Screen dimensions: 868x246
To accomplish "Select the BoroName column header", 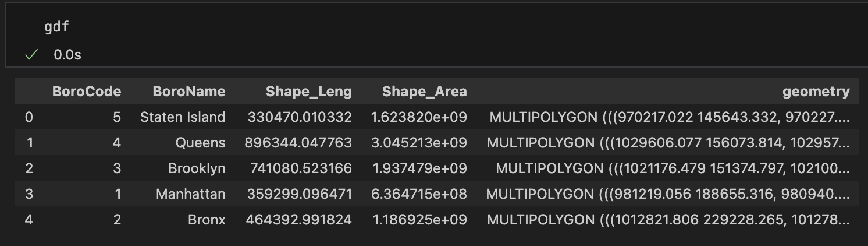I will point(188,92).
